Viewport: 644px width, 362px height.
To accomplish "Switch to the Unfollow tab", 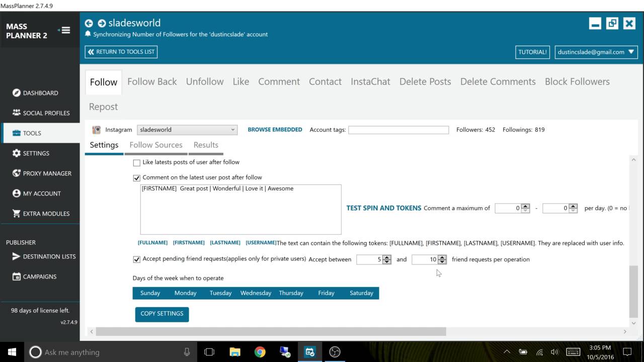I will tap(205, 81).
